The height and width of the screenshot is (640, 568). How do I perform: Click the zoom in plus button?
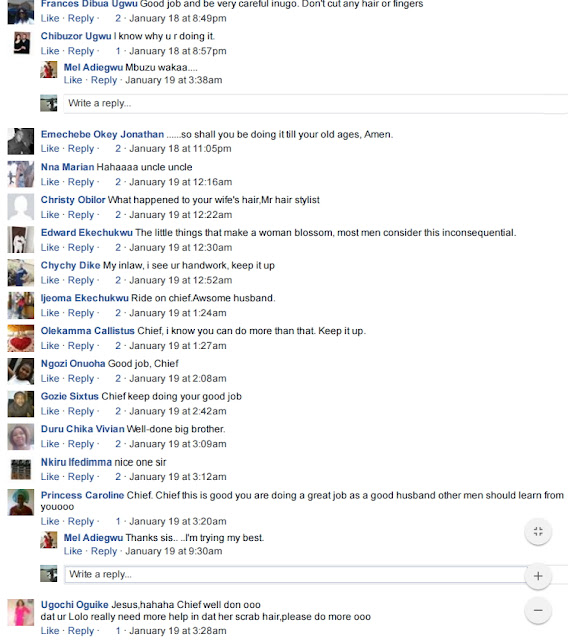[x=538, y=576]
